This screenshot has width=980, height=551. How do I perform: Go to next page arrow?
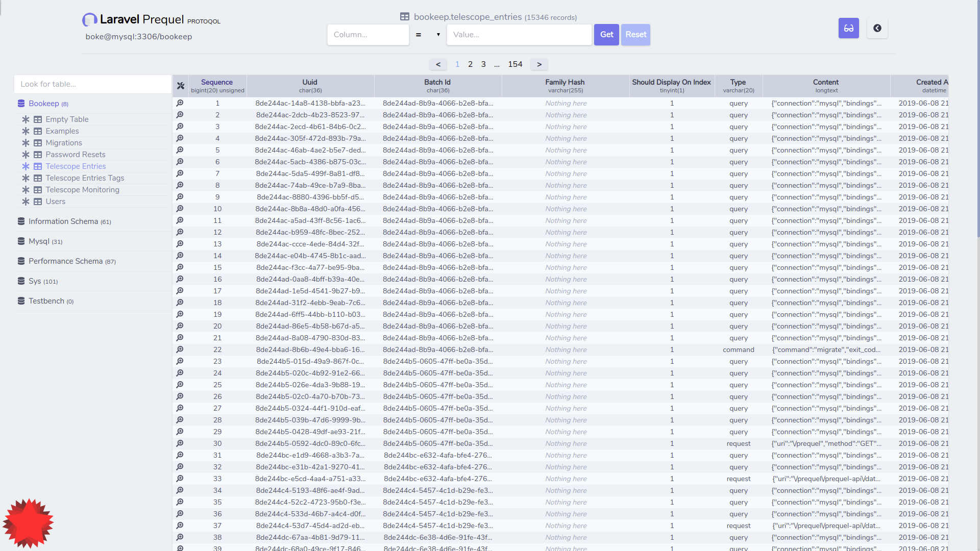point(539,64)
